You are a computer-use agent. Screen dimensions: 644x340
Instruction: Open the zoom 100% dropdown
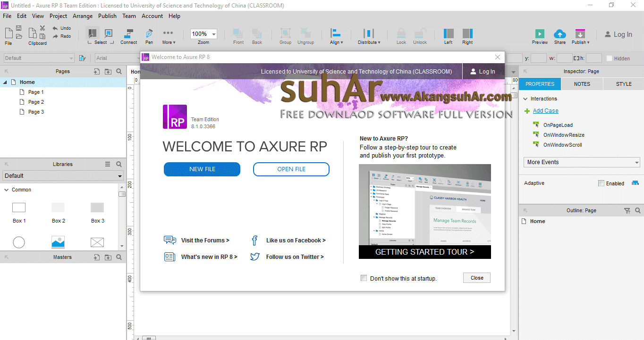tap(213, 34)
